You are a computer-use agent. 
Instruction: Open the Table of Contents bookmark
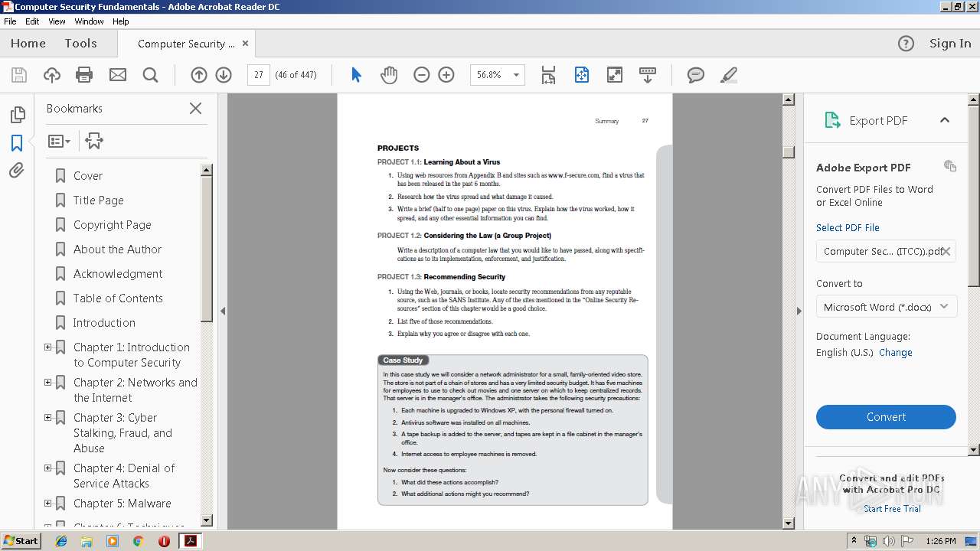(x=118, y=298)
